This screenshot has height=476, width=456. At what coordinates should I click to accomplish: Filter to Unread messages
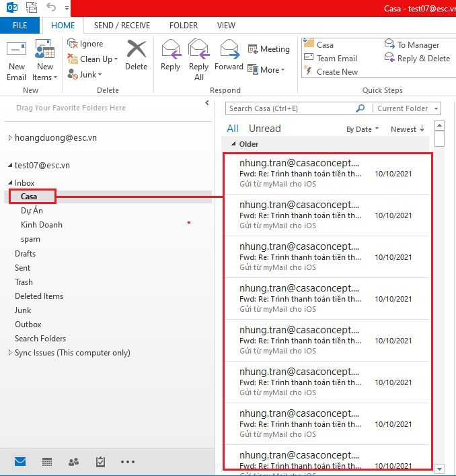click(265, 129)
